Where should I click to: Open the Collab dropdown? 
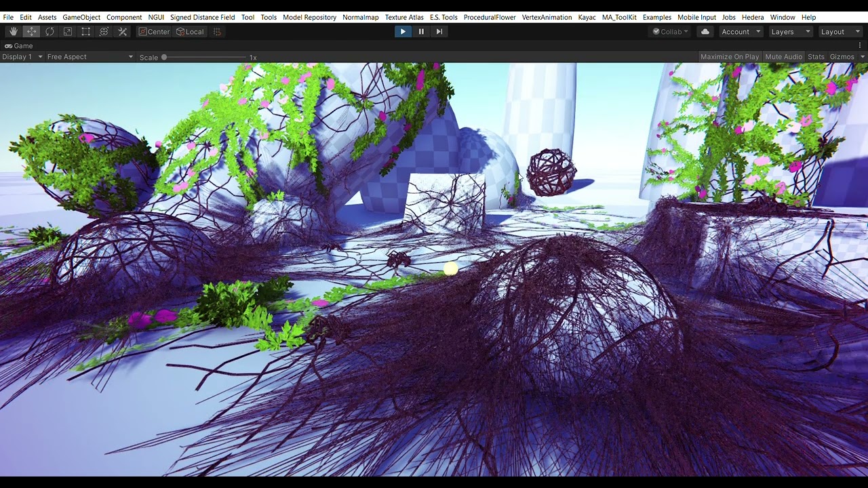(x=671, y=32)
